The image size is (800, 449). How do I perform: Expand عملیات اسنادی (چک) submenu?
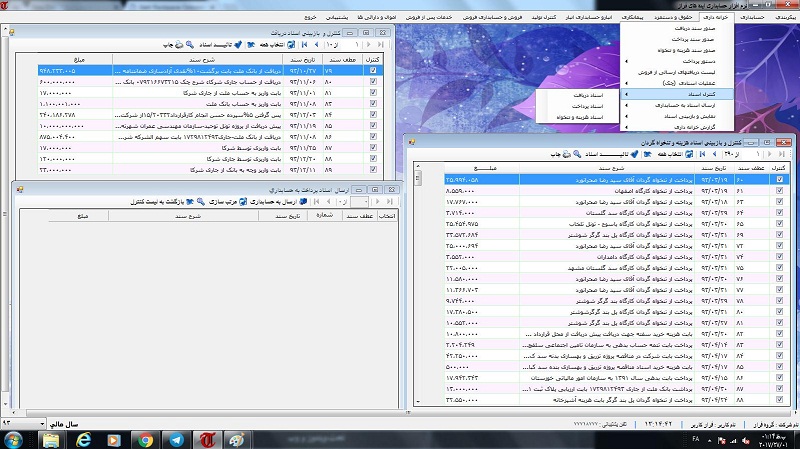click(x=677, y=83)
